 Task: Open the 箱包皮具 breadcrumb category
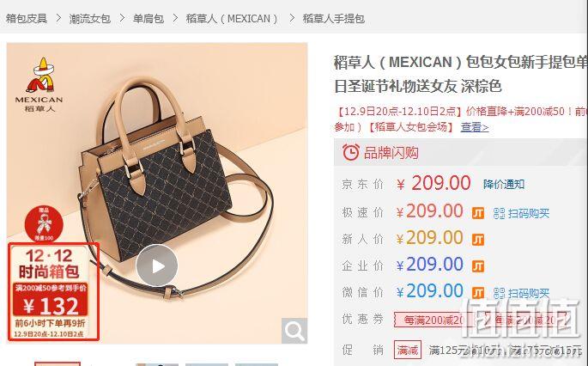pos(27,18)
